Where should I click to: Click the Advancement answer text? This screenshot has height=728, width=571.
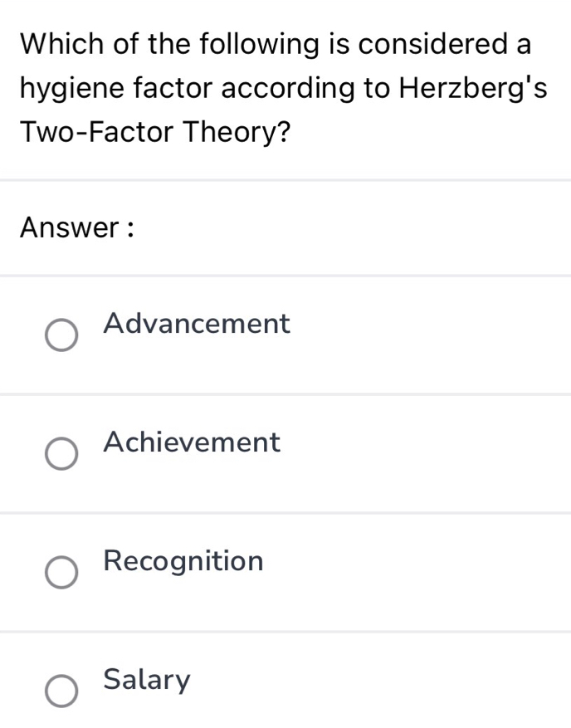196,325
